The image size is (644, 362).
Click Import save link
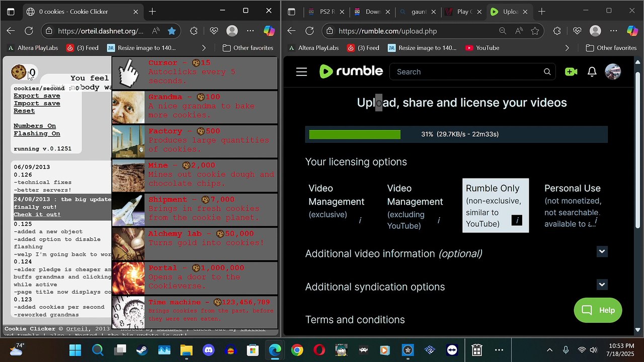[37, 103]
